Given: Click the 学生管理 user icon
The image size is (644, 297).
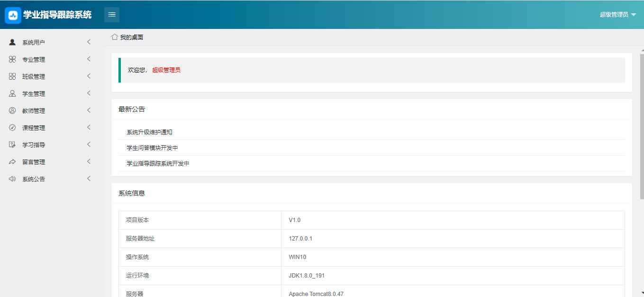Looking at the screenshot, I should click(x=12, y=93).
